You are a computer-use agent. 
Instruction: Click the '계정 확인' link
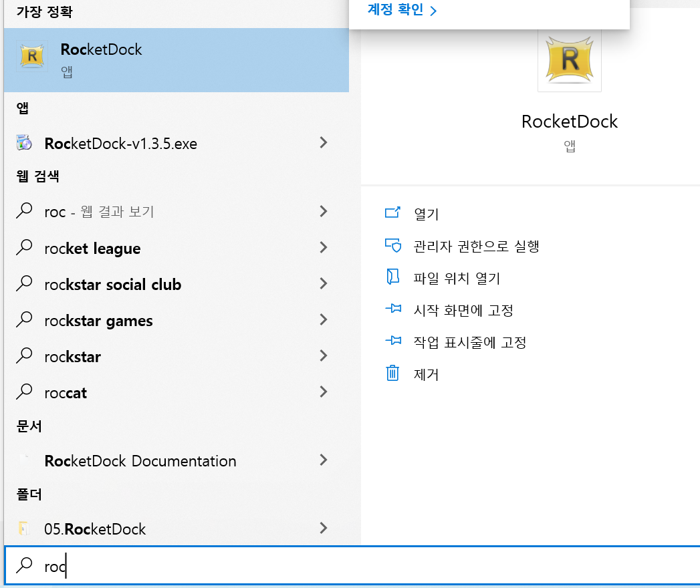(x=402, y=10)
